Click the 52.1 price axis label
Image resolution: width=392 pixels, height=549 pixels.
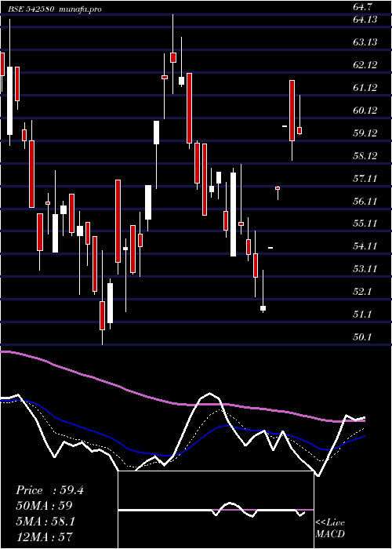pyautogui.click(x=363, y=291)
